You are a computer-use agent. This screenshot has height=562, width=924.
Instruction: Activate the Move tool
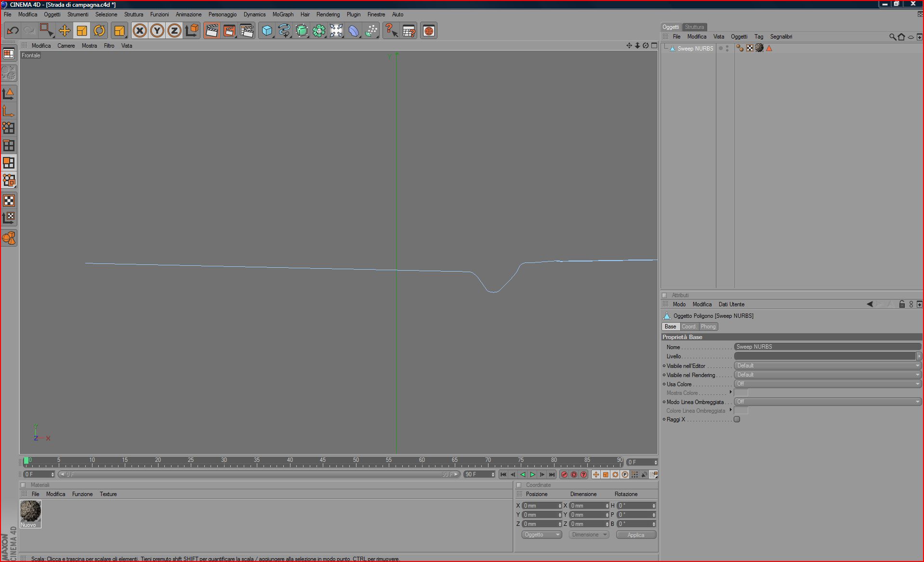(x=65, y=31)
